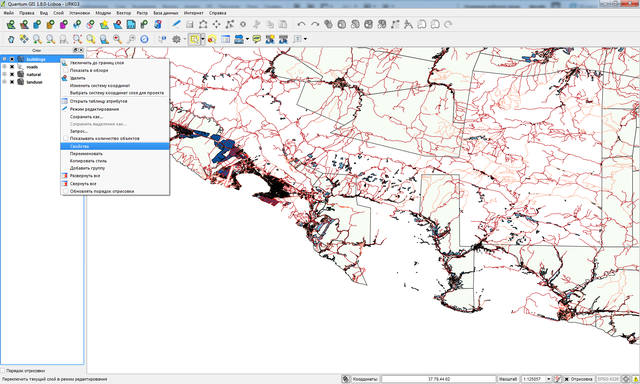This screenshot has height=384, width=640.
Task: Click the coordinates input field in status bar
Action: coord(438,379)
